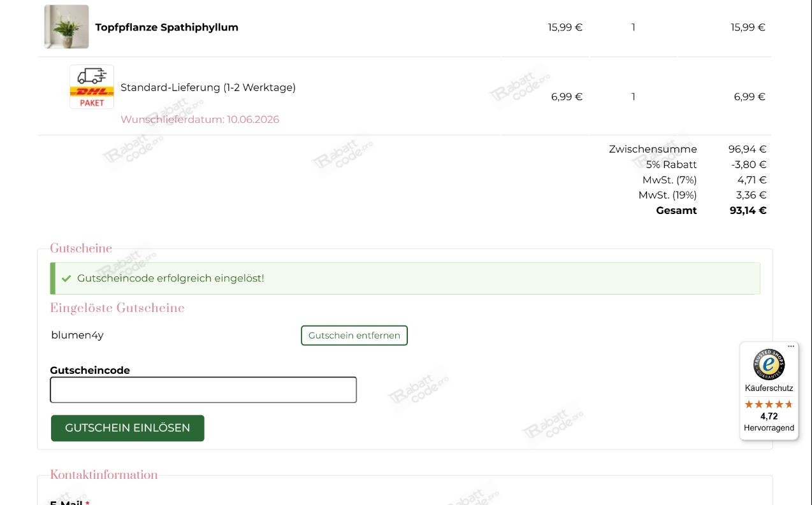Image resolution: width=812 pixels, height=505 pixels.
Task: Click the Eingelöste Gutscheine heading
Action: (117, 308)
